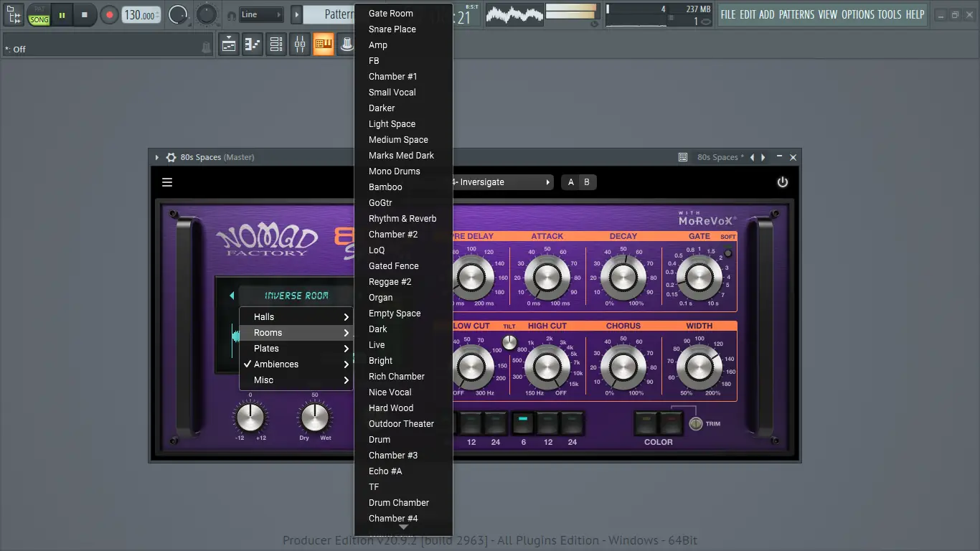This screenshot has width=980, height=551.
Task: Toggle the right COLOR button
Action: click(x=672, y=423)
